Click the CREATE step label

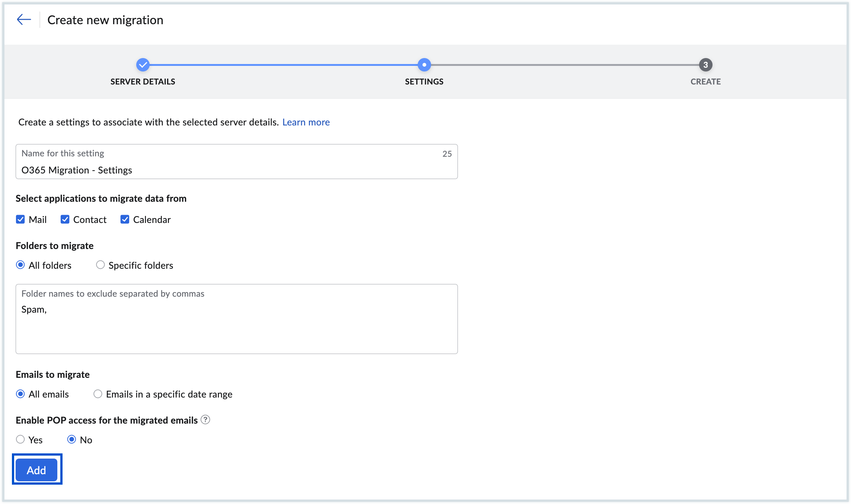tap(705, 82)
